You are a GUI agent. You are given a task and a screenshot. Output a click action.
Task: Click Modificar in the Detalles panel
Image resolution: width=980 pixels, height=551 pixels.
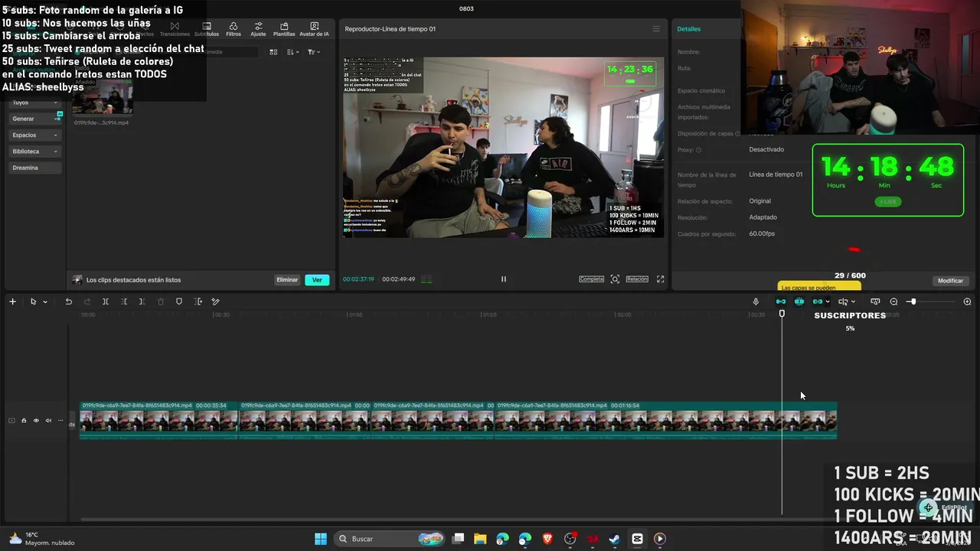tap(950, 281)
